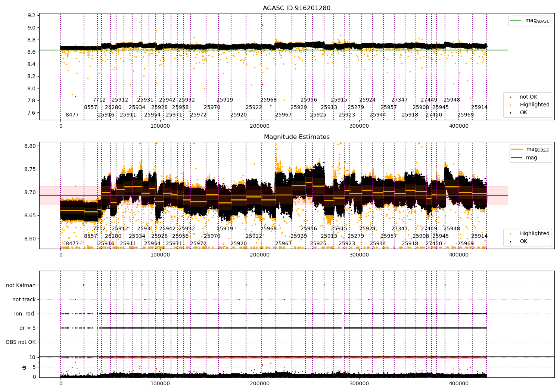Click the 'OBS not OK' y-axis label

21,342
